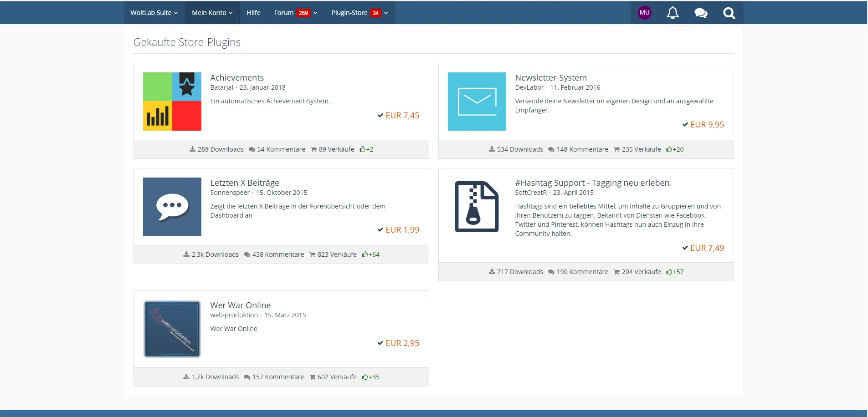
Task: Open the Hilfe menu item
Action: click(253, 13)
